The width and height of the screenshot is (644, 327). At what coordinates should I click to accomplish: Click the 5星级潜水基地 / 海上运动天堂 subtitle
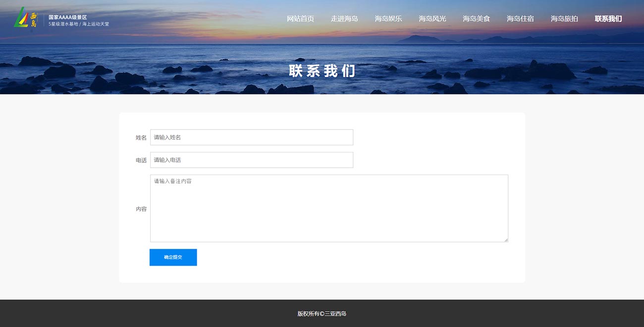point(79,24)
